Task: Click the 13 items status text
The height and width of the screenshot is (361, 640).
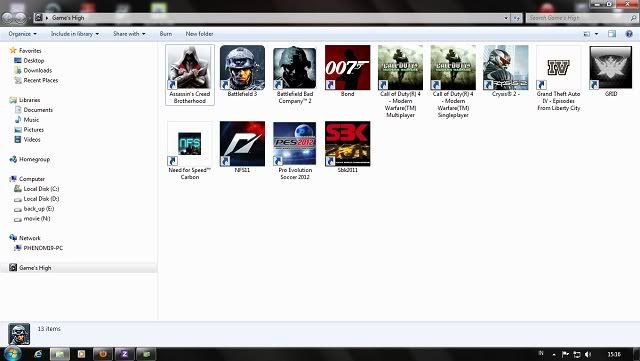Action: coord(49,329)
